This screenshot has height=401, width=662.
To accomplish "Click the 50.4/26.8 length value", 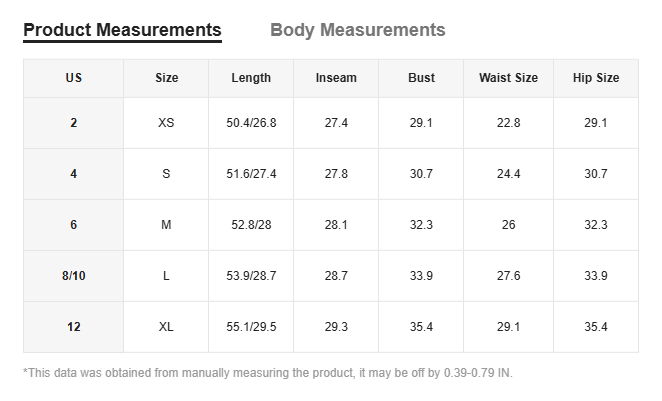I will 251,123.
